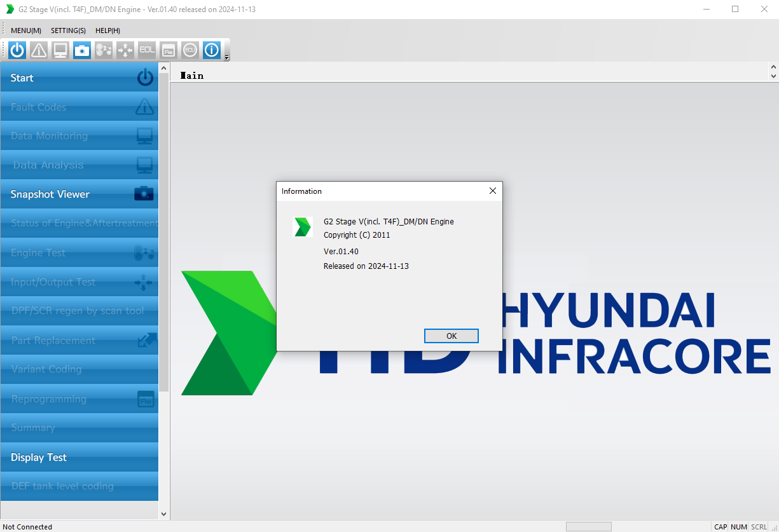Viewport: 779px width, 532px height.
Task: Click the ECU toolbar icon
Action: [x=190, y=50]
